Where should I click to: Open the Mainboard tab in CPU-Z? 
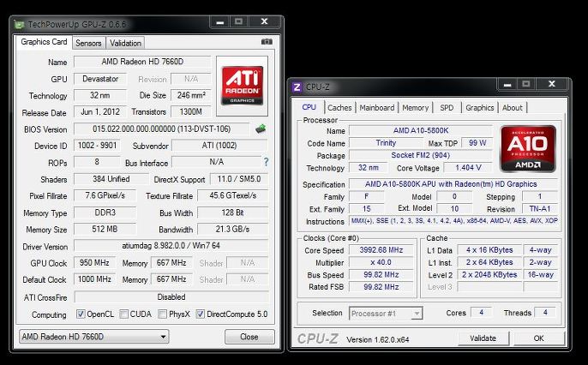(377, 108)
